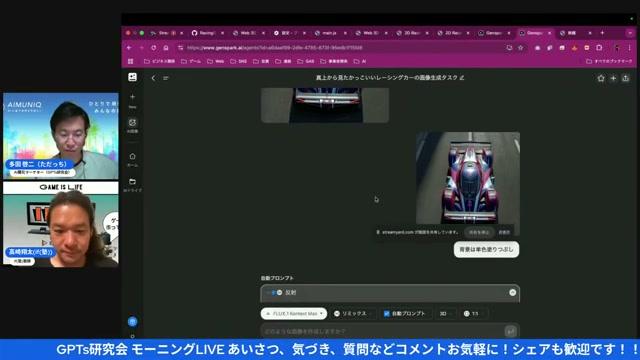
Task: Click the URL address bar
Action: pos(343,48)
